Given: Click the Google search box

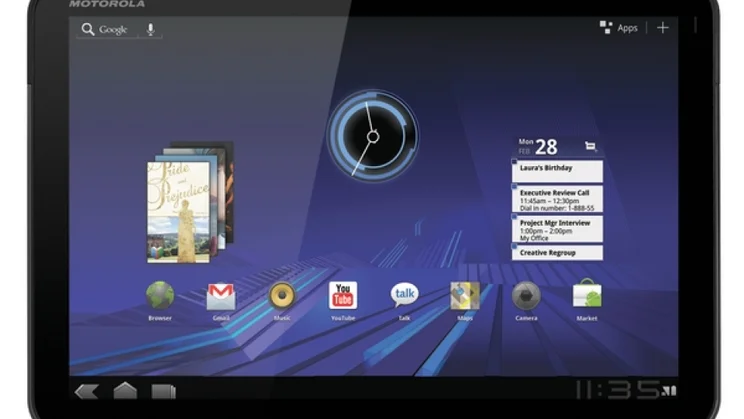Looking at the screenshot, I should point(108,29).
